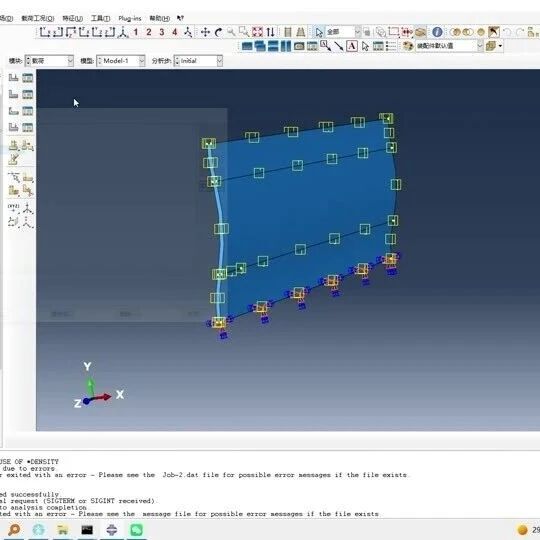Apply custom view number 3
This screenshot has height=540, width=540.
coord(162,32)
